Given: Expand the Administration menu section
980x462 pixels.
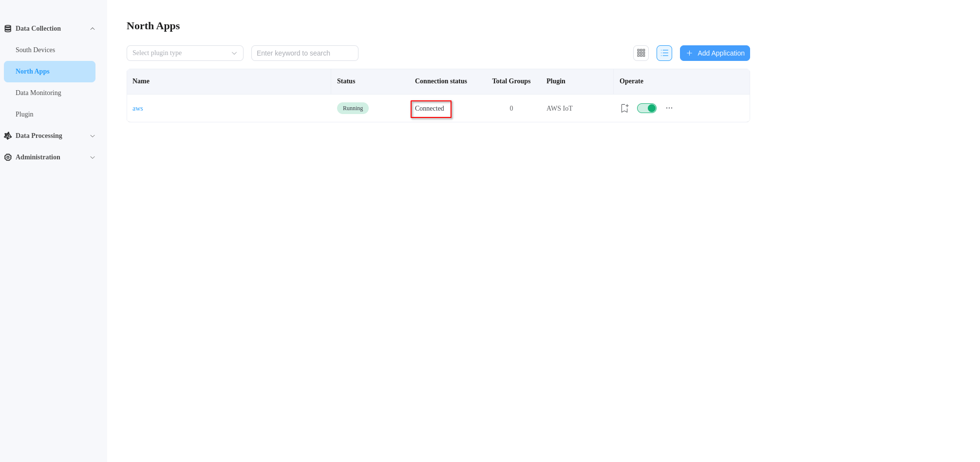Looking at the screenshot, I should 93,157.
